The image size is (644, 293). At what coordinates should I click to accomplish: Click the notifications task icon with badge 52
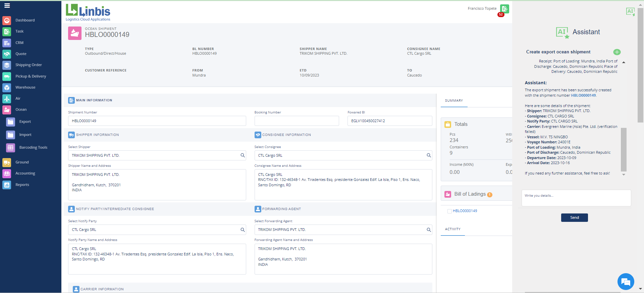504,9
